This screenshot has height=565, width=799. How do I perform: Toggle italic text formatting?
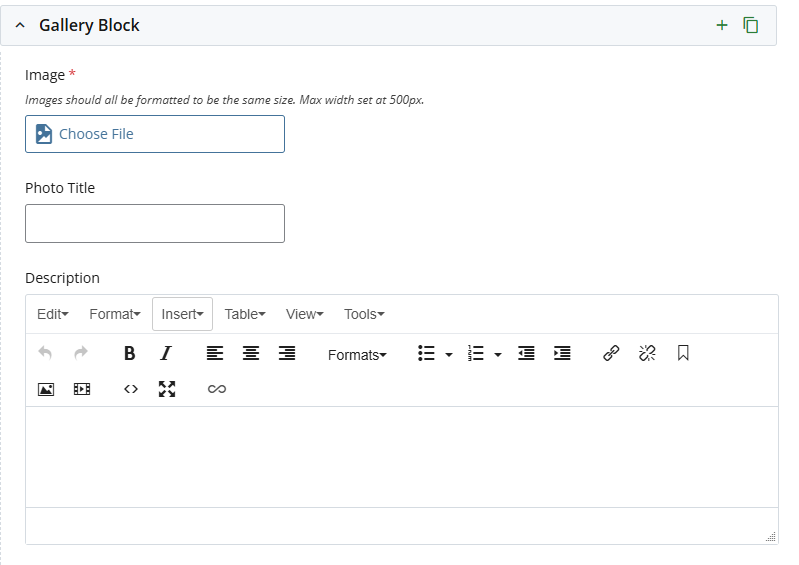pyautogui.click(x=166, y=353)
